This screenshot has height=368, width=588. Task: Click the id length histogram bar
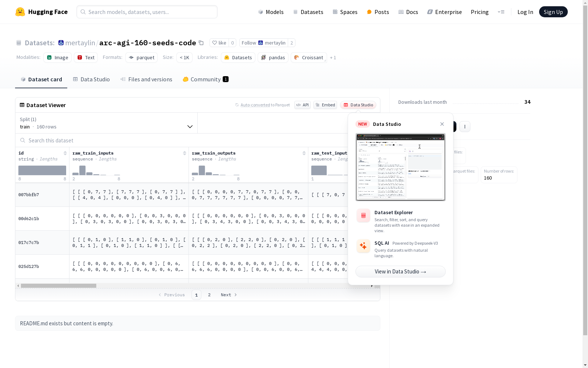[x=42, y=170]
